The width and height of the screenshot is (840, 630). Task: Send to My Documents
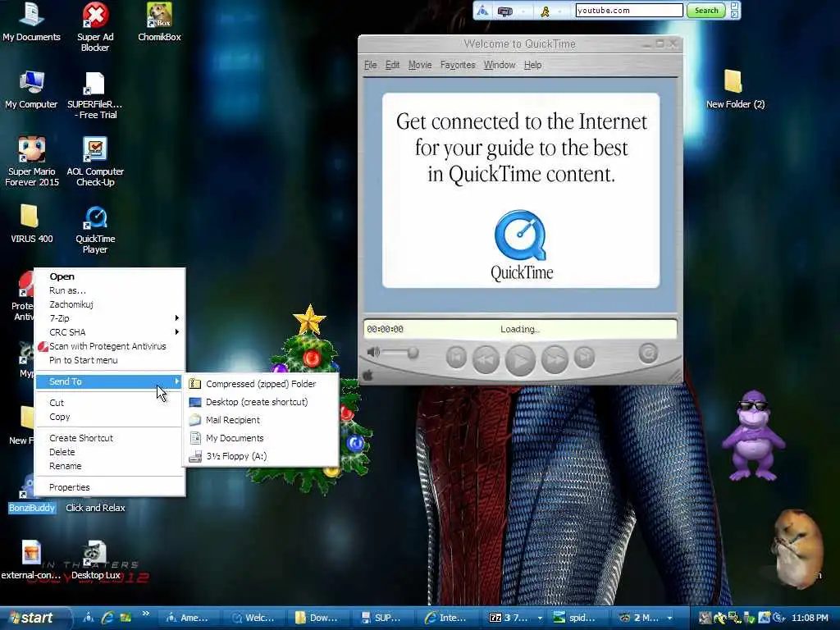point(261,438)
